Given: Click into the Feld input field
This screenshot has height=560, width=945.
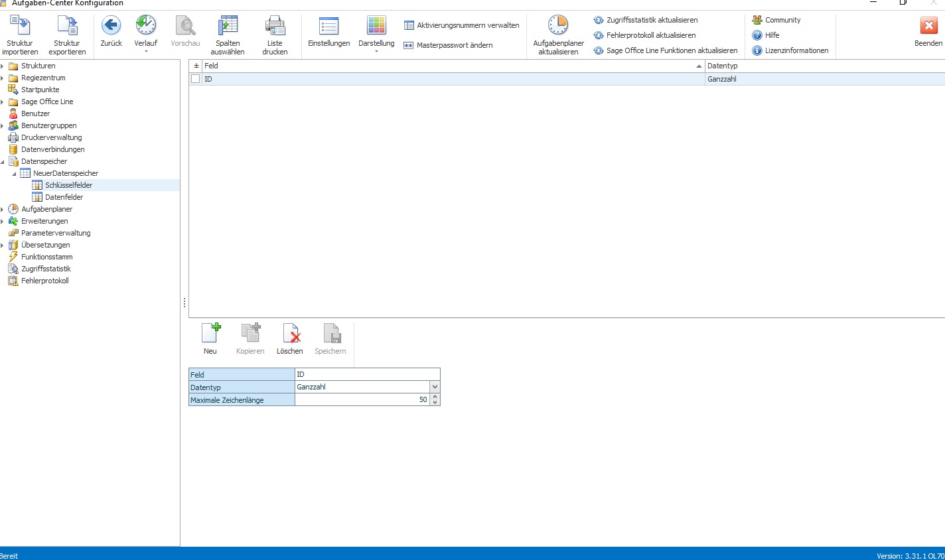Looking at the screenshot, I should pos(368,374).
